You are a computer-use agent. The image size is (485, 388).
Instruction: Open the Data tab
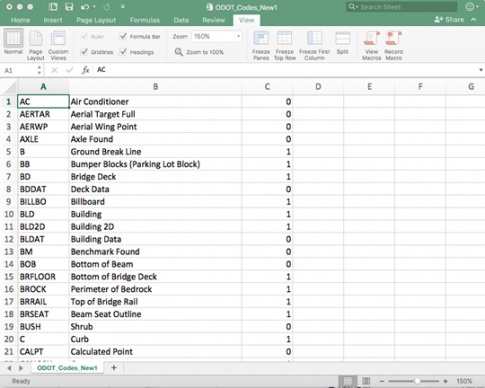[181, 20]
